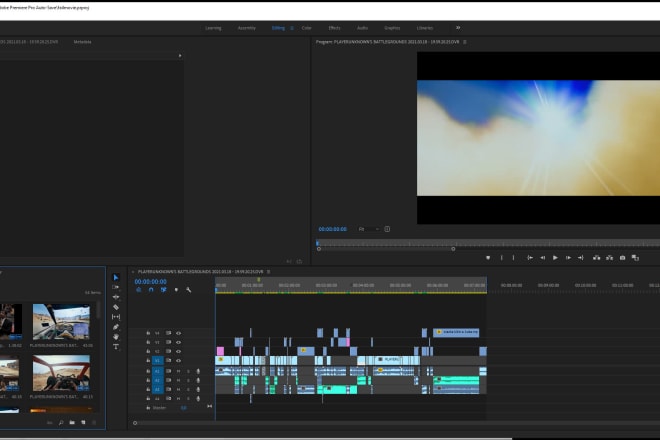Open search icon in Project panel

point(61,422)
